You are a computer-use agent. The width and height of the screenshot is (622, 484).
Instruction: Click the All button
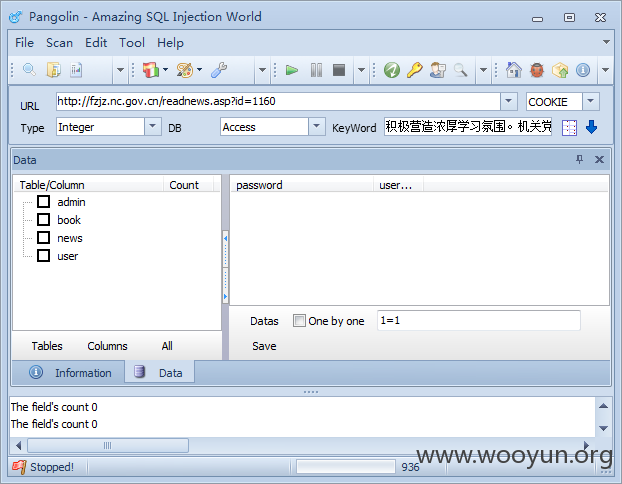[x=167, y=346]
